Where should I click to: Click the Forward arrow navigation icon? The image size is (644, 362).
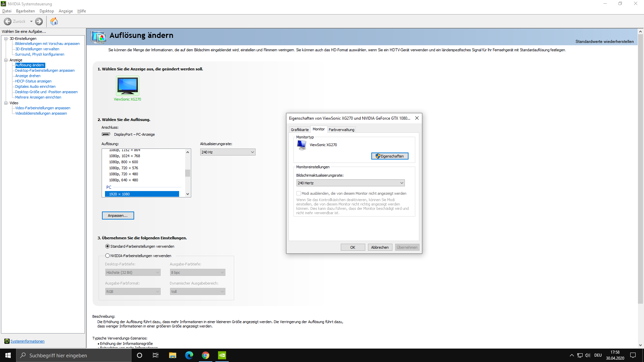(x=39, y=21)
